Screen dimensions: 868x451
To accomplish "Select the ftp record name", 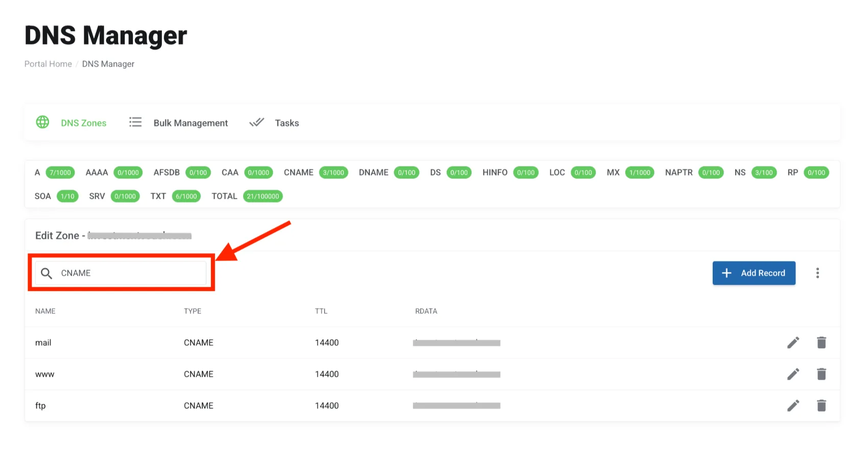I will pyautogui.click(x=40, y=406).
